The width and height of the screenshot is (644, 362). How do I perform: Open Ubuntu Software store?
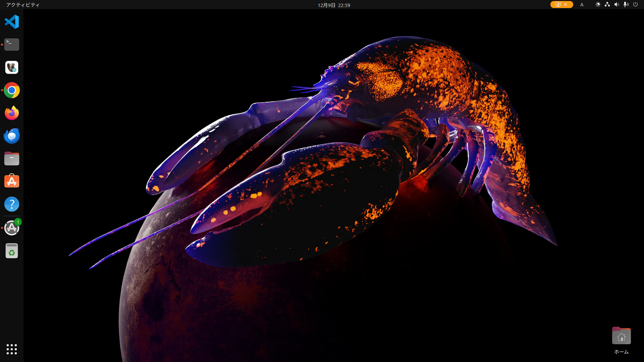(12, 181)
